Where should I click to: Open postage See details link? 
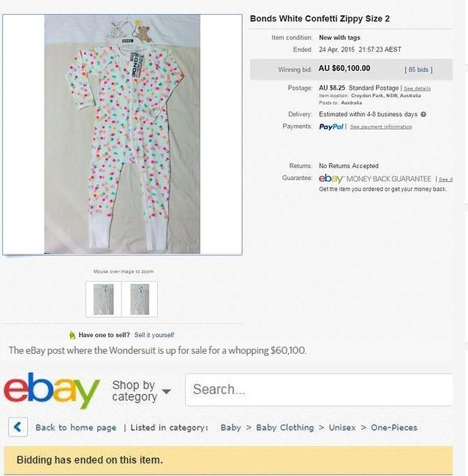tap(417, 88)
